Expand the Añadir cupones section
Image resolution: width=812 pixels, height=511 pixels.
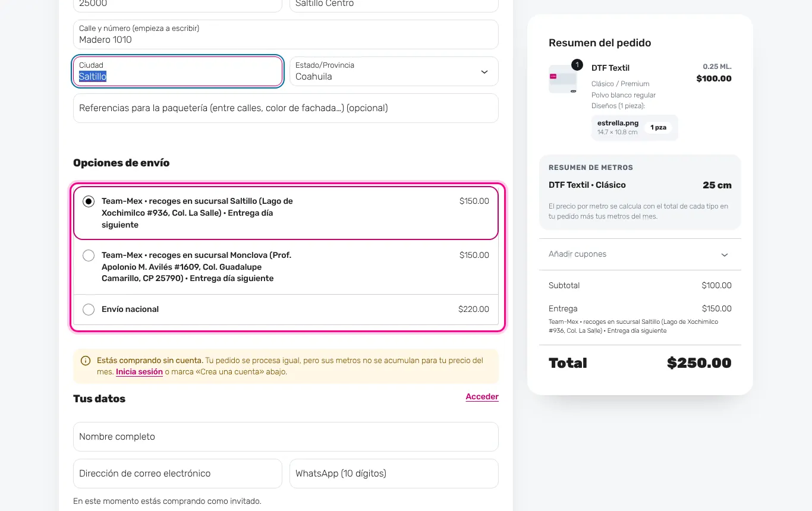640,254
